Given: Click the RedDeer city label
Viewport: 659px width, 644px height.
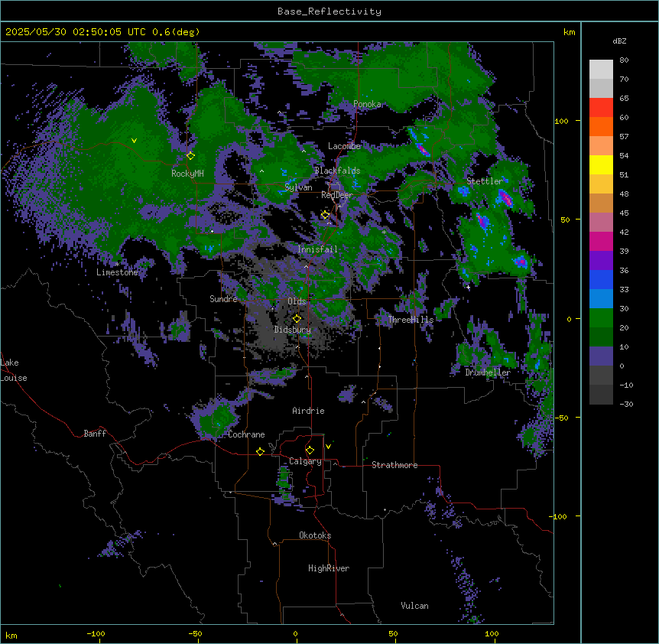Looking at the screenshot, I should point(337,195).
